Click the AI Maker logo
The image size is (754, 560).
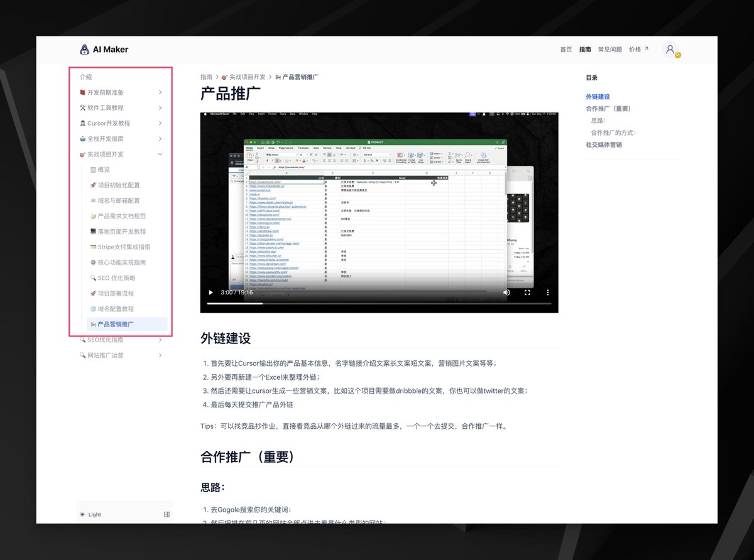pyautogui.click(x=104, y=50)
